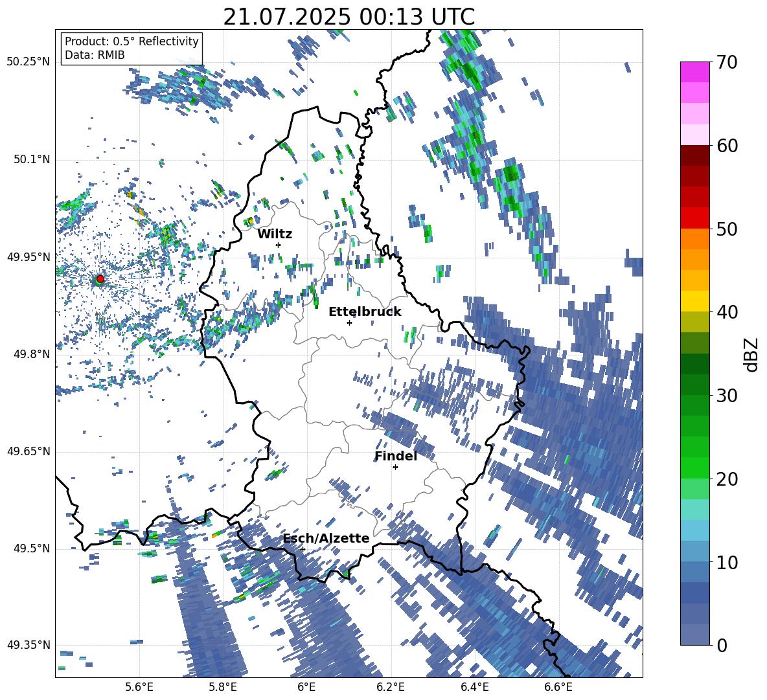
Task: Click the bright red 50 dBZ colorbar segment
Action: (694, 218)
